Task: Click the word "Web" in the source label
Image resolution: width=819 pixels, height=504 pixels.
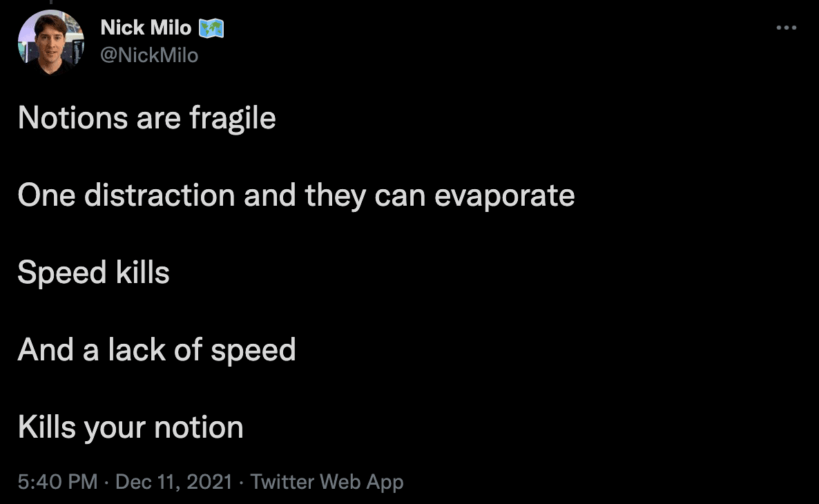Action: click(340, 481)
